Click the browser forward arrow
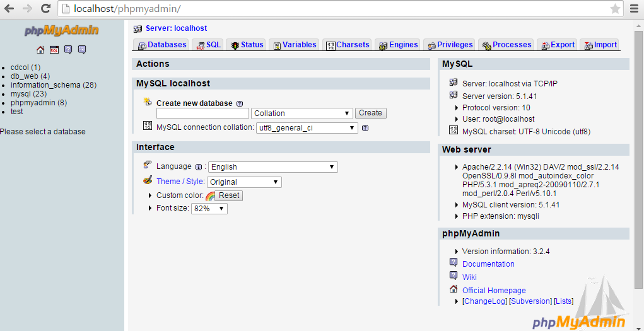Image resolution: width=644 pixels, height=331 pixels. pyautogui.click(x=28, y=9)
